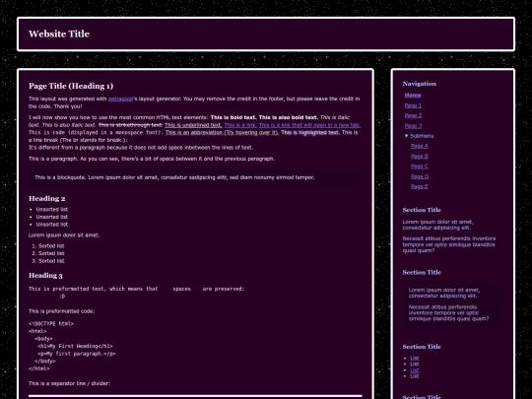The height and width of the screenshot is (399, 532).
Task: Click the Page Title (Heading 1) text
Action: (x=71, y=86)
